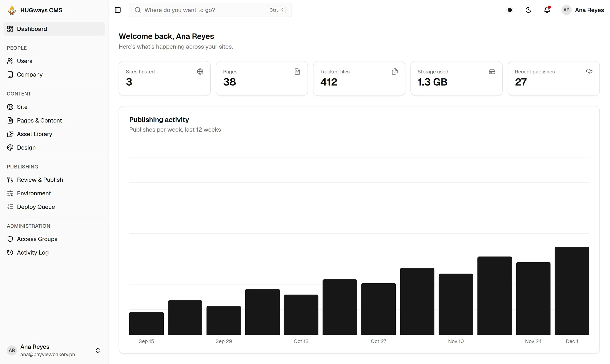Focus the 'Where do you want to go?' search
This screenshot has width=610, height=364.
pos(210,10)
